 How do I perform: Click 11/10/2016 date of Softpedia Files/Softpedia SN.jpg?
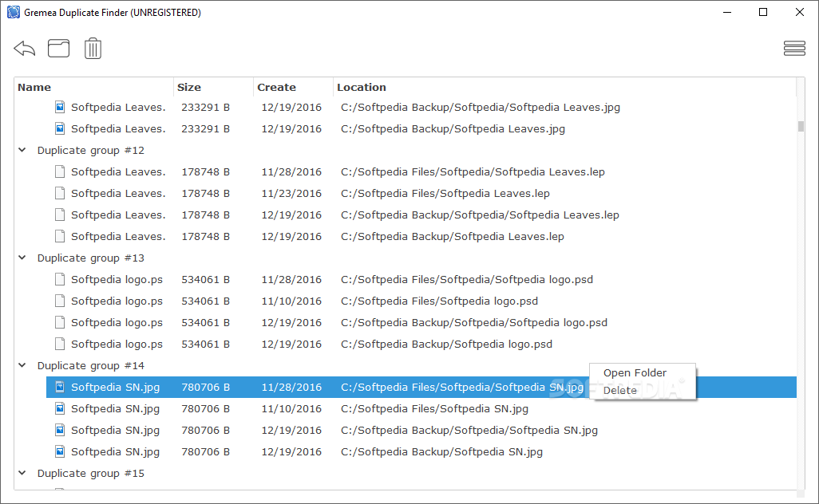coord(291,409)
